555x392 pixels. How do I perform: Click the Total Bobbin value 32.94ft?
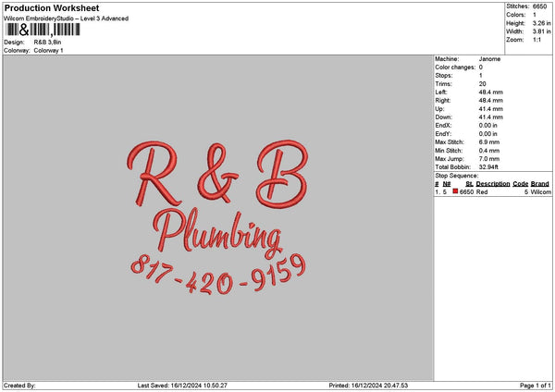coord(488,167)
